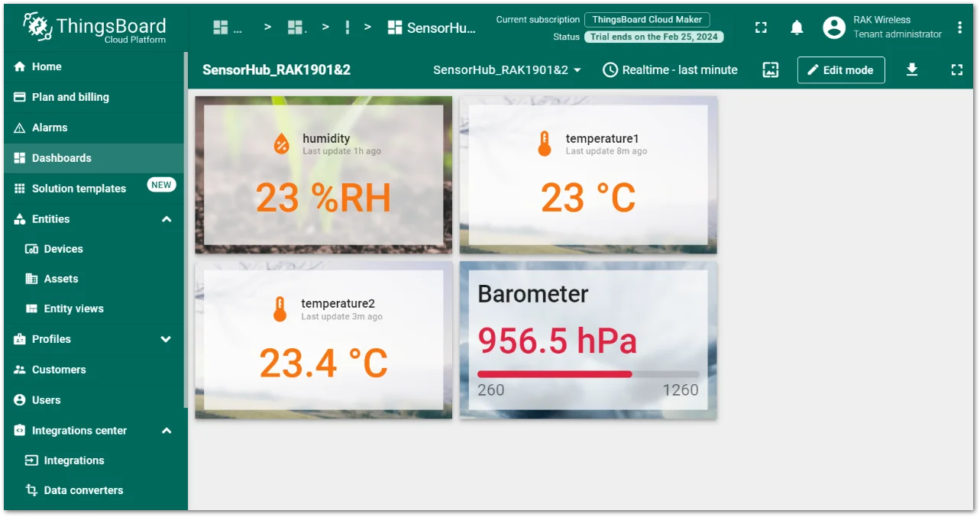
Task: Click the Integrations center icon
Action: (x=20, y=431)
